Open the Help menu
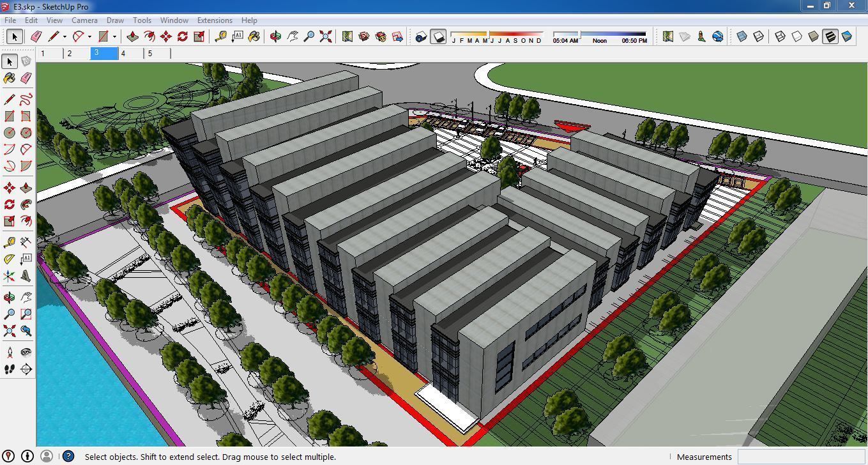This screenshot has width=868, height=465. tap(249, 20)
